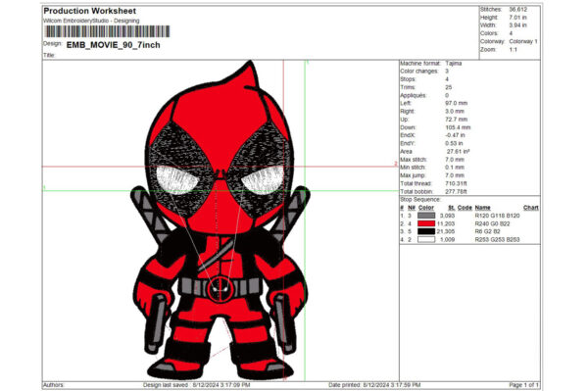Click the stitch count '21,305'
The width and height of the screenshot is (588, 391).
coord(446,231)
